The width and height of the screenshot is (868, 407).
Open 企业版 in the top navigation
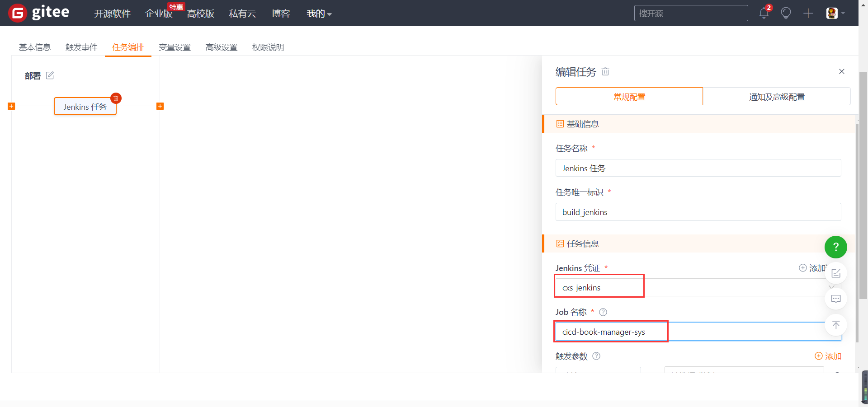tap(159, 14)
